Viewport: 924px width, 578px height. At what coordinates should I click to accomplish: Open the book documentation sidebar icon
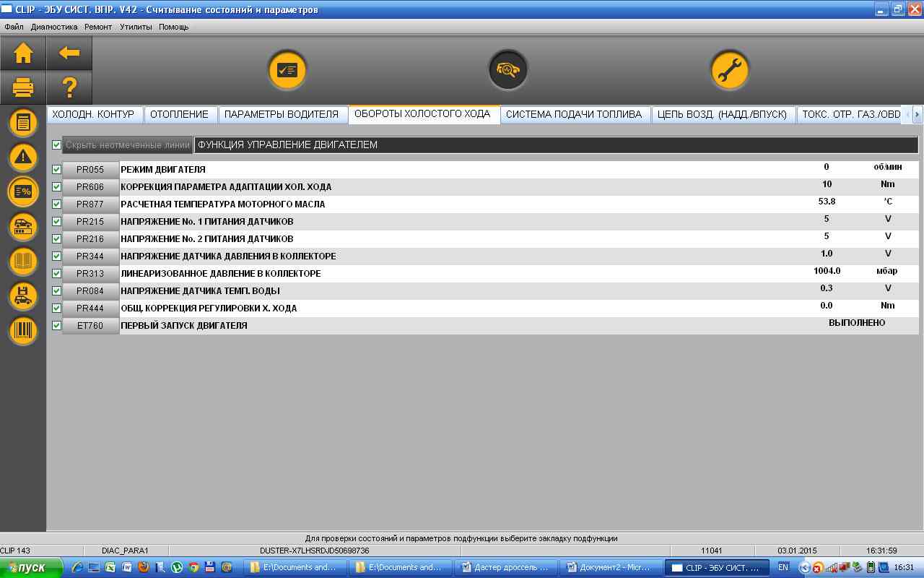23,262
